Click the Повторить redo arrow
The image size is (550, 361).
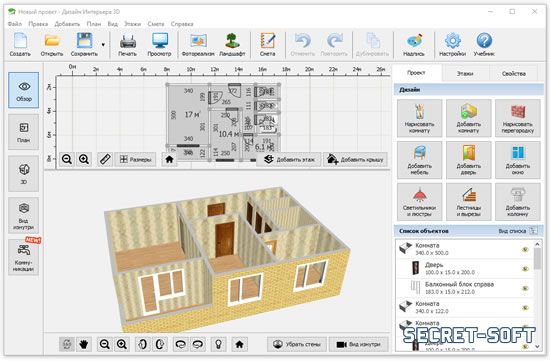coord(334,44)
